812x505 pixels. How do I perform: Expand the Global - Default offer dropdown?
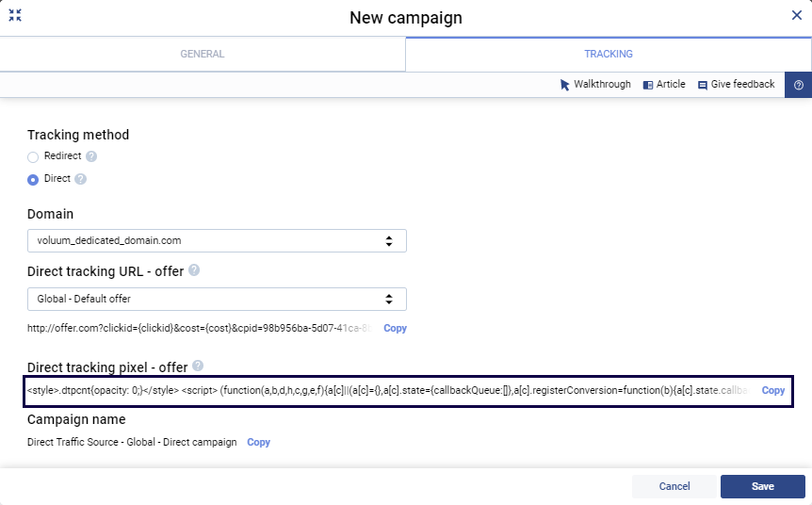click(217, 299)
